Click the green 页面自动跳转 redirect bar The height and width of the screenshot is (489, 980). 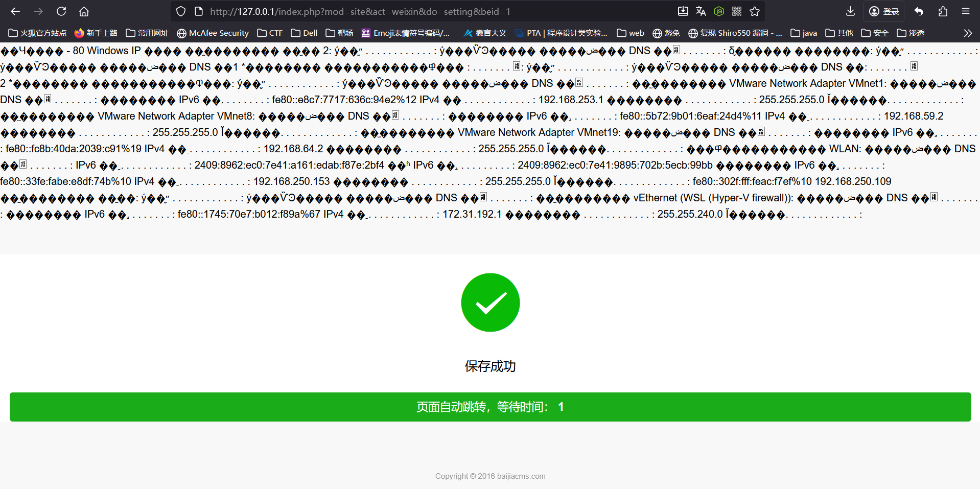[490, 407]
